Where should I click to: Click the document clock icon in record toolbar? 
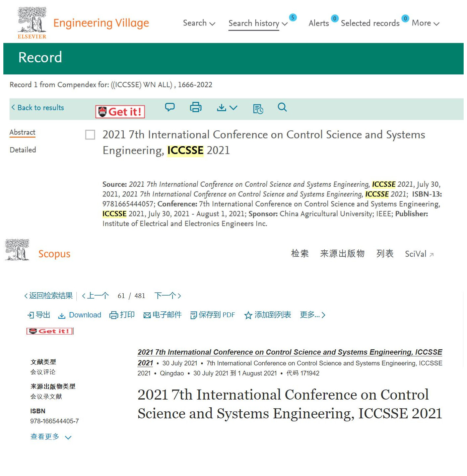point(258,109)
